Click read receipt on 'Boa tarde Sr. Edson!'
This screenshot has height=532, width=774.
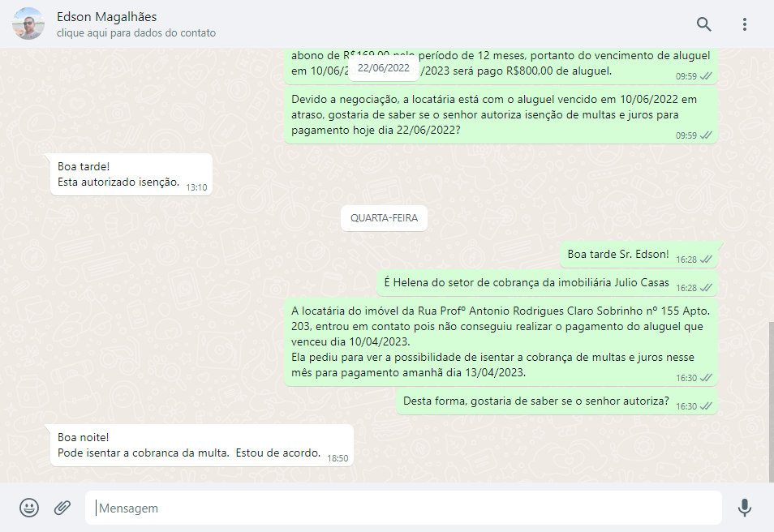(706, 260)
